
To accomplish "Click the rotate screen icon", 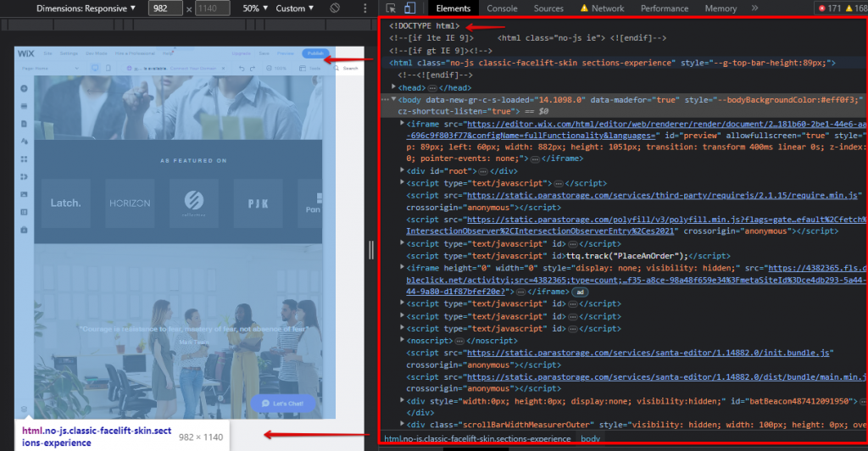I will (x=335, y=8).
